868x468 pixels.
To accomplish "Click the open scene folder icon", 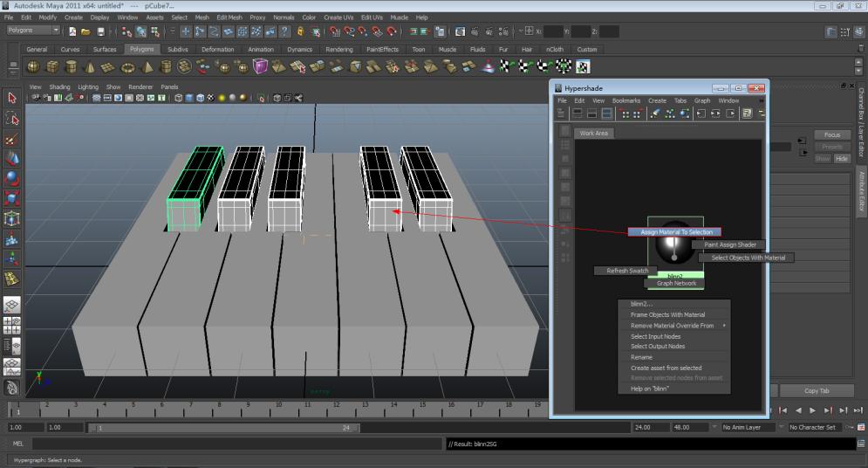I will point(86,31).
